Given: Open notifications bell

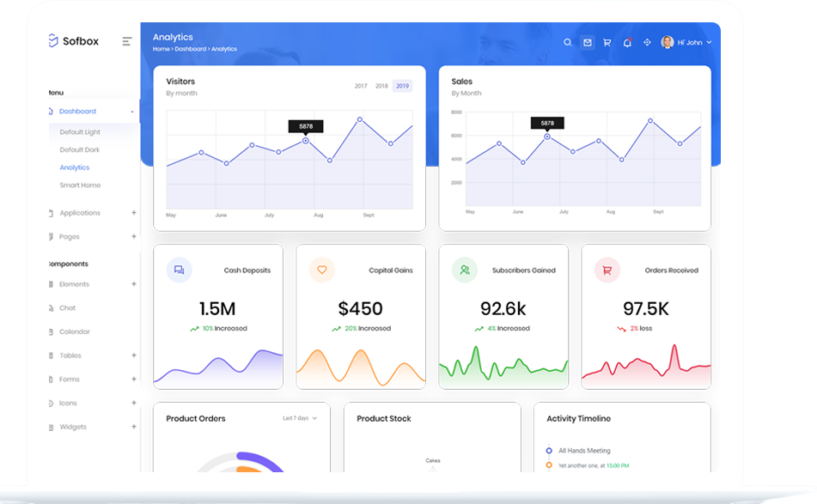Looking at the screenshot, I should [x=627, y=42].
